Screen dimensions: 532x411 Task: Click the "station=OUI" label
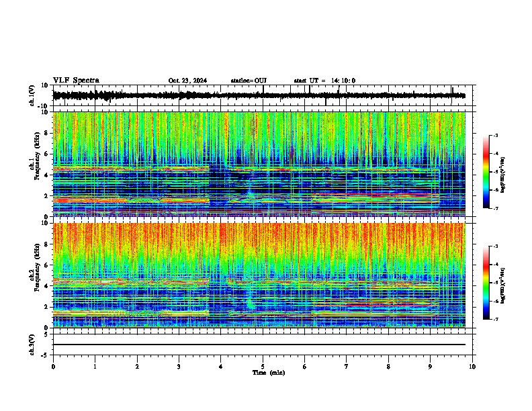(x=249, y=81)
